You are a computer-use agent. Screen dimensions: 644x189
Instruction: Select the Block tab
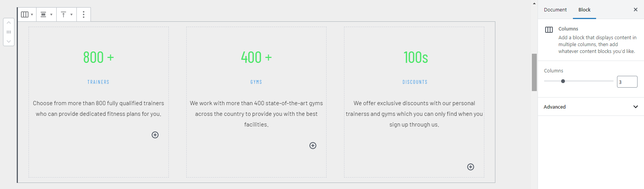584,10
